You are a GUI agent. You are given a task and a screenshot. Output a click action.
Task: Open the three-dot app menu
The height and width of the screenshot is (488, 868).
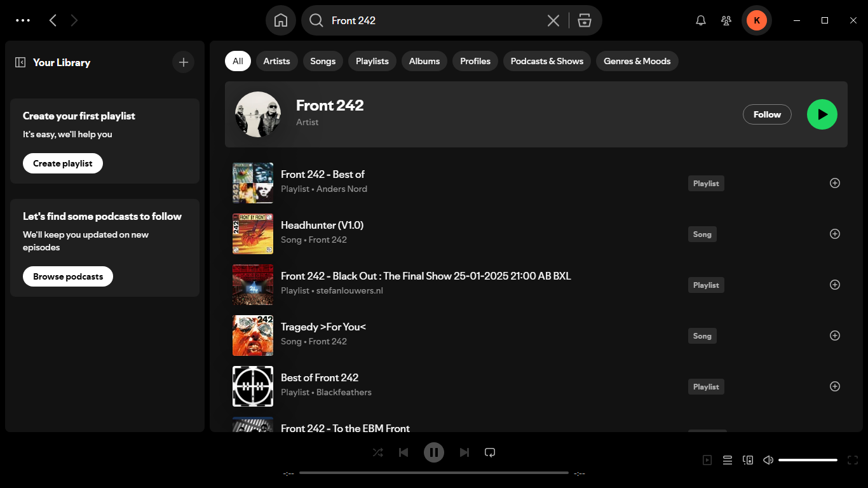pyautogui.click(x=23, y=20)
